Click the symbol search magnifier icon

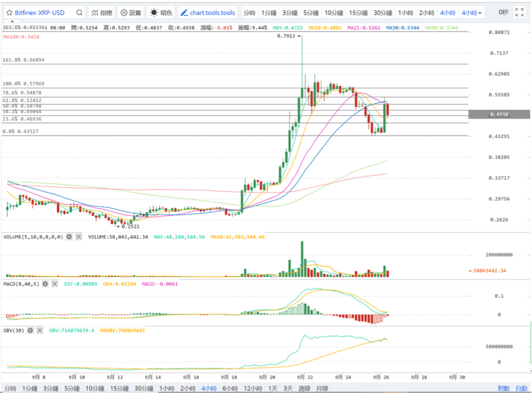[80, 12]
